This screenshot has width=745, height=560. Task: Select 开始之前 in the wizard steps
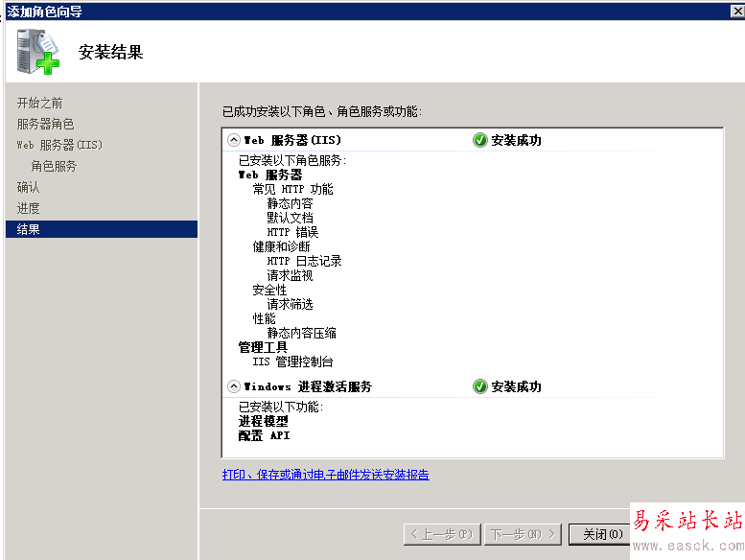[40, 103]
